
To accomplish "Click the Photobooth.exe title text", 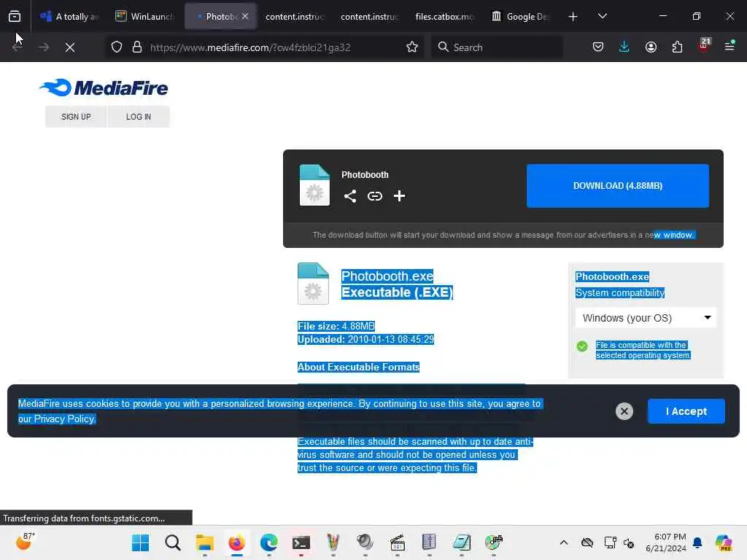I will click(x=387, y=276).
